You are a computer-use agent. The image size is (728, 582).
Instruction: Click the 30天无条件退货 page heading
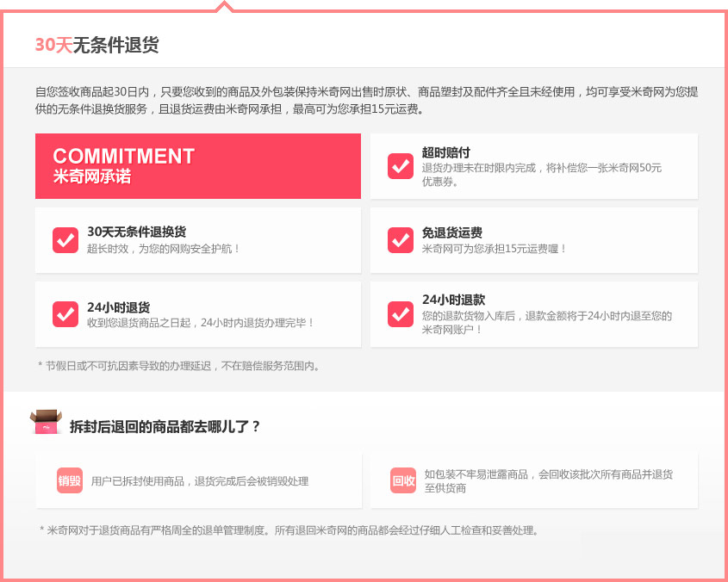pyautogui.click(x=97, y=45)
